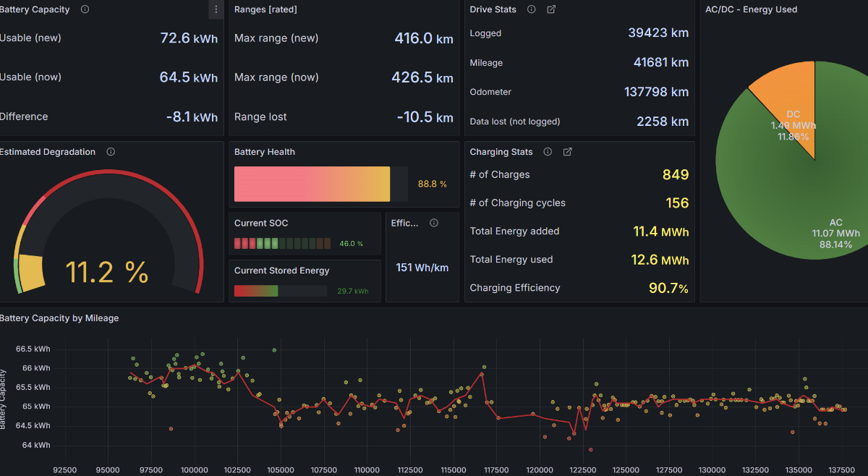The image size is (868, 476).
Task: Open the Battery Capacity by Mileage panel title
Action: click(59, 318)
